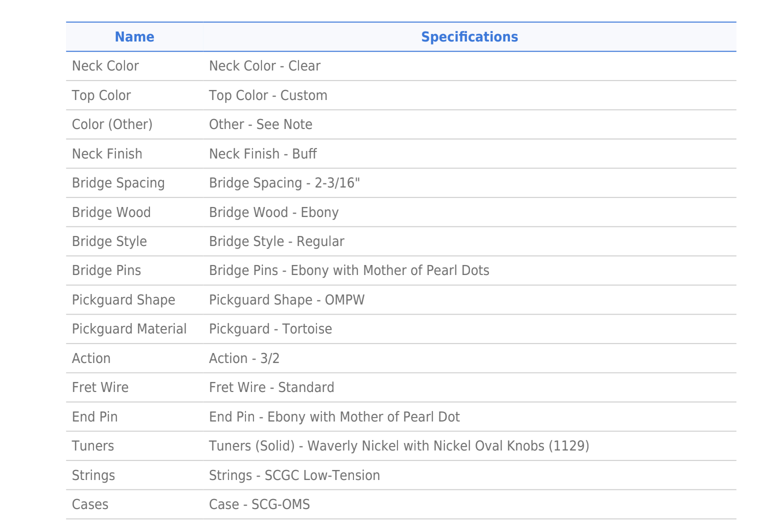Click the 'Neck Finish - Buff' cell
The image size is (784, 532).
click(262, 154)
